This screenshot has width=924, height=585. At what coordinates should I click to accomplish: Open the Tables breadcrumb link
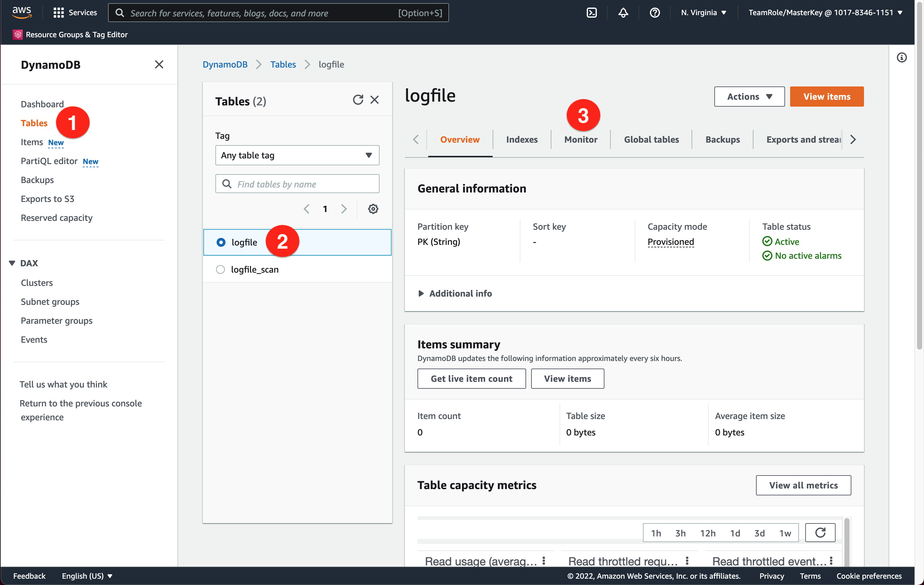[x=283, y=64]
